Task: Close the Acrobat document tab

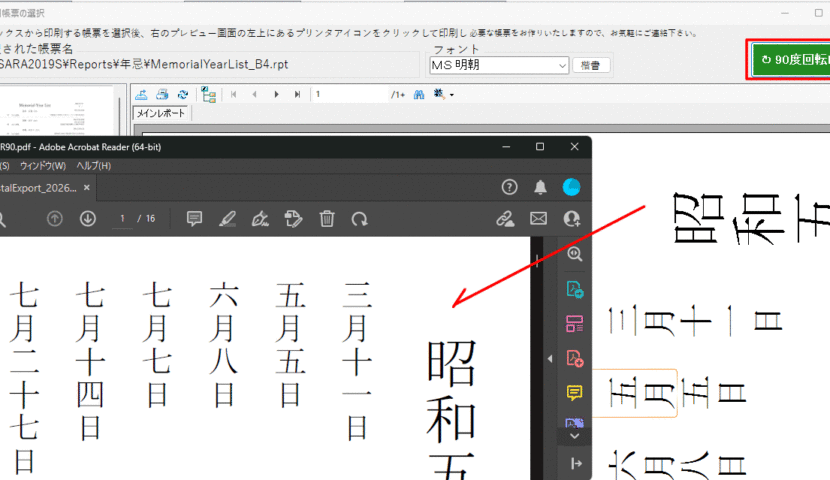Action: click(87, 187)
